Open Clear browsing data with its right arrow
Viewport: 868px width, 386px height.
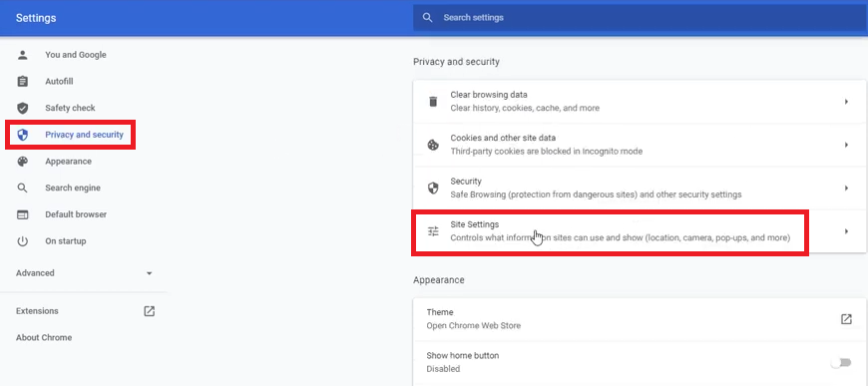tap(846, 102)
